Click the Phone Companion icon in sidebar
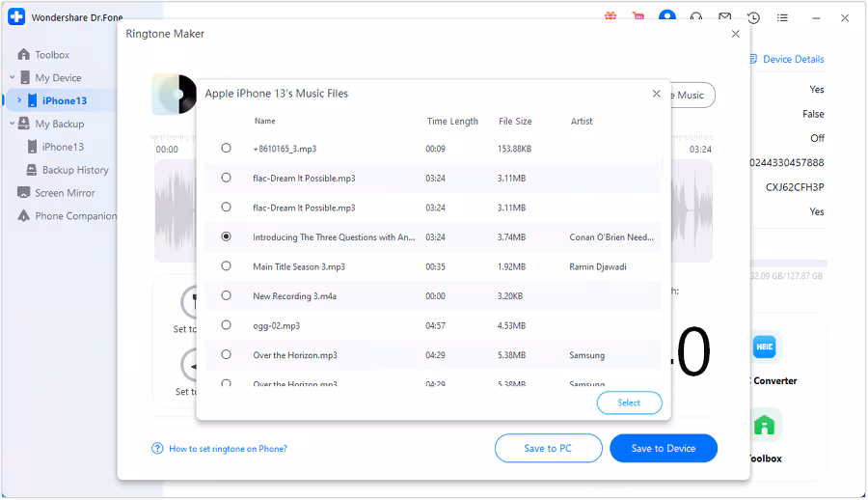 [x=23, y=215]
